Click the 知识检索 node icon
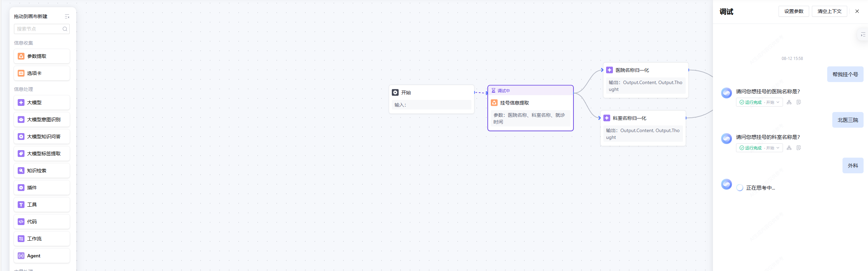Screen dimensions: 868x271 [21, 171]
